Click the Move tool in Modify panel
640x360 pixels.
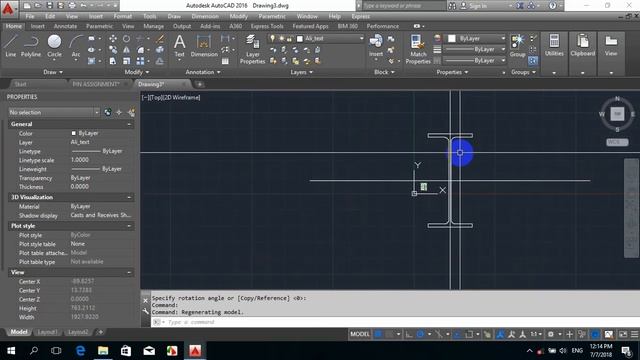113,39
